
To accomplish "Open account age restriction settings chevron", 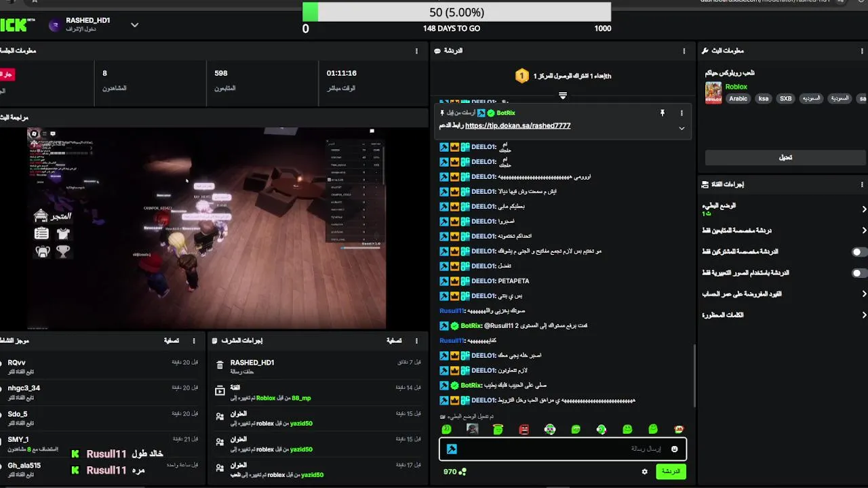I will pyautogui.click(x=864, y=294).
